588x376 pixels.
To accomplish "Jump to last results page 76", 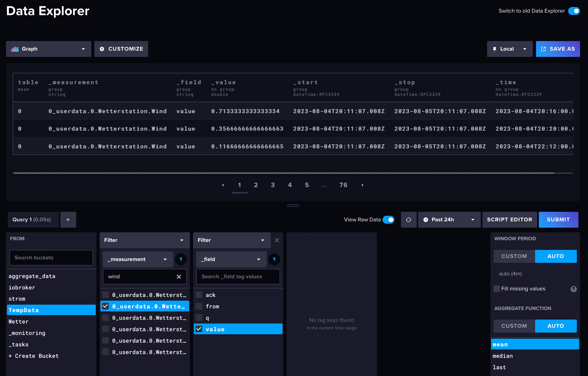I will (x=343, y=185).
